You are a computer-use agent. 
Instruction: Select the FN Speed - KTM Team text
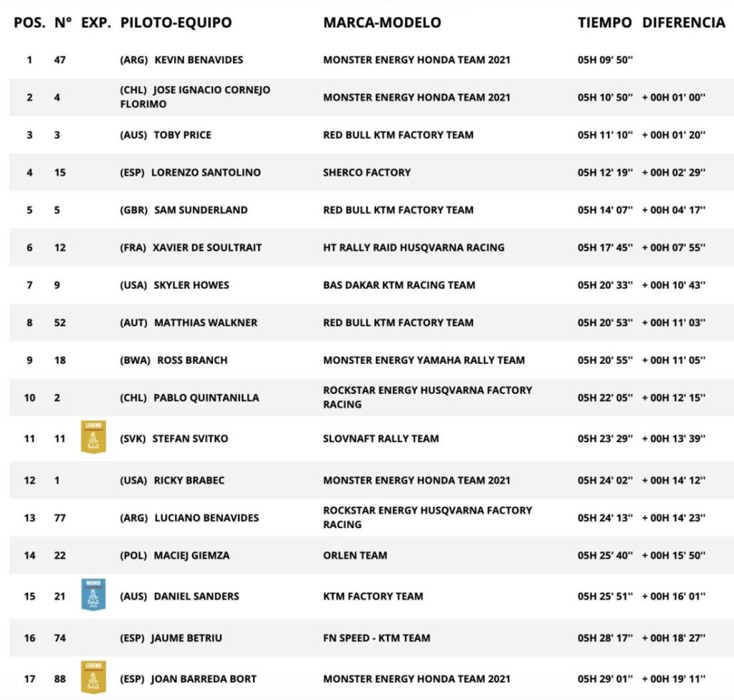(376, 638)
